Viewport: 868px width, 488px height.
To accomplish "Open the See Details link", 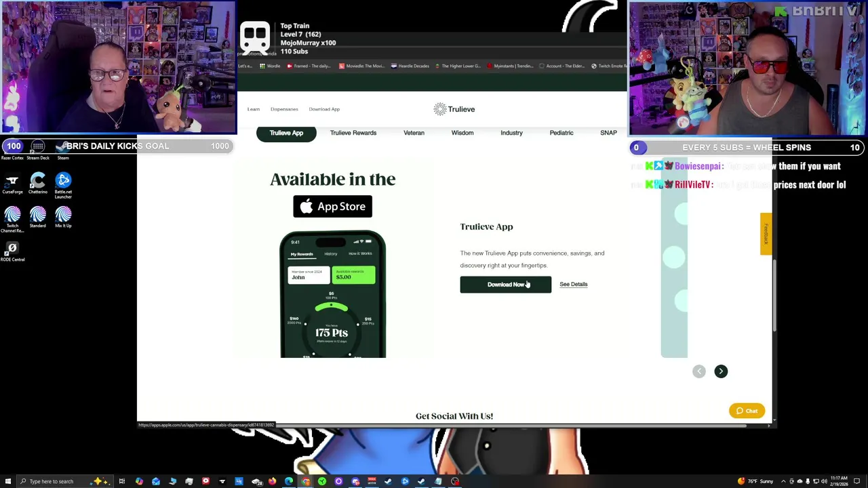I will [574, 285].
